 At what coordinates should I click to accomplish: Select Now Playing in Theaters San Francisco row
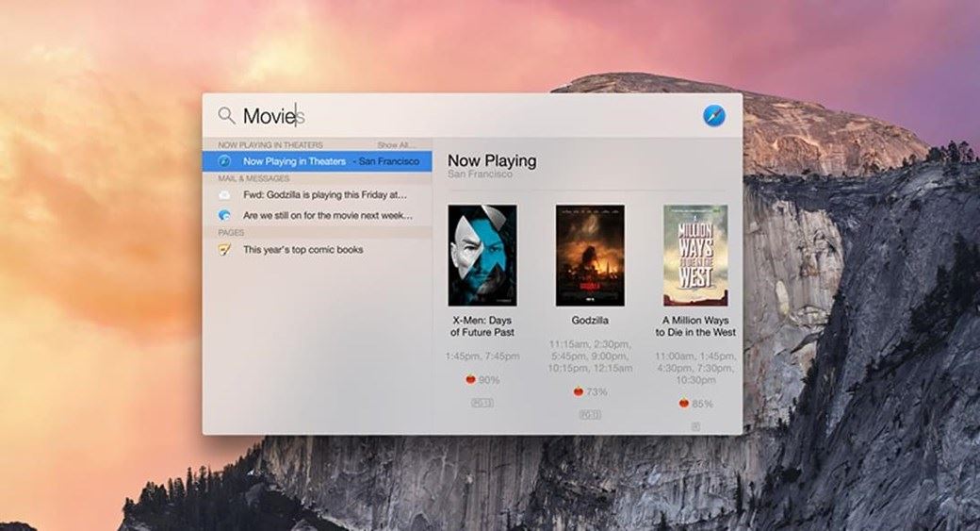tap(317, 161)
